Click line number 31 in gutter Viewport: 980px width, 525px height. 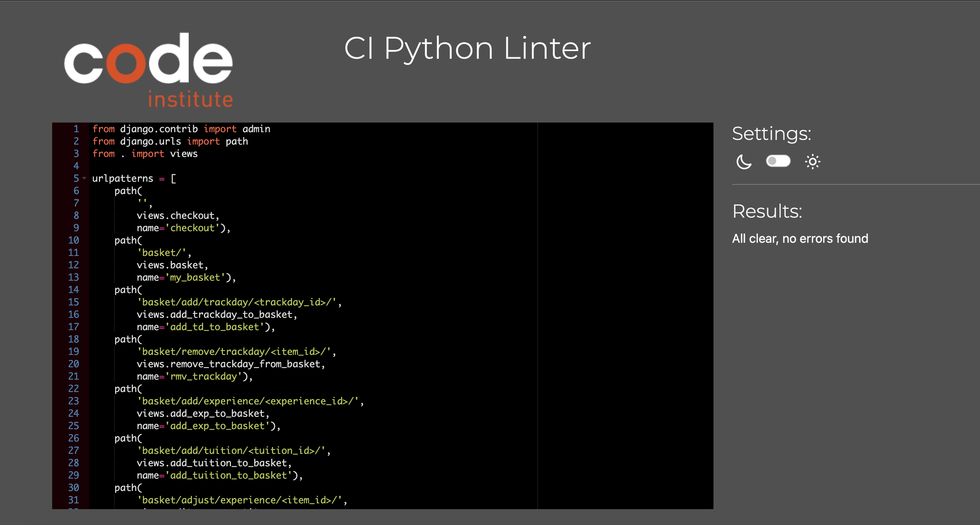[x=73, y=500]
